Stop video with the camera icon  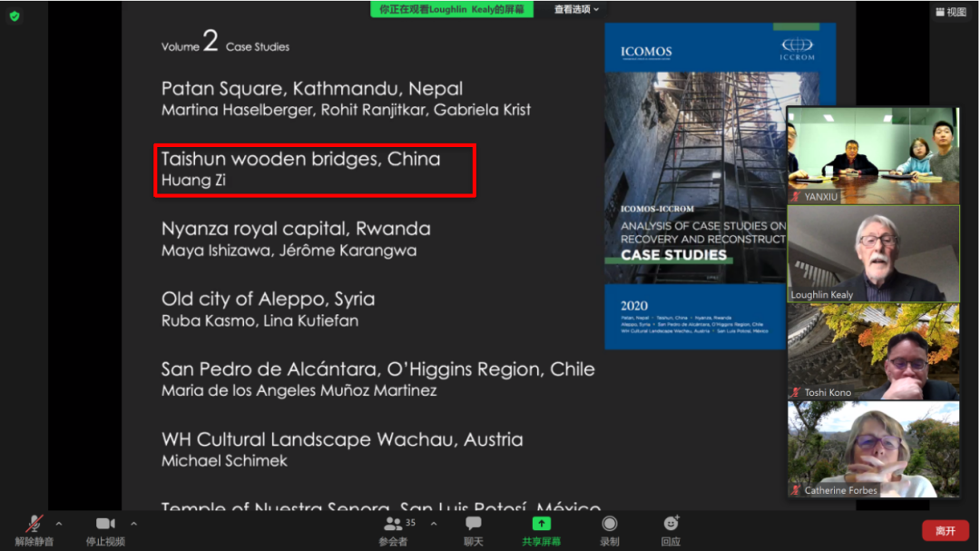pos(105,524)
